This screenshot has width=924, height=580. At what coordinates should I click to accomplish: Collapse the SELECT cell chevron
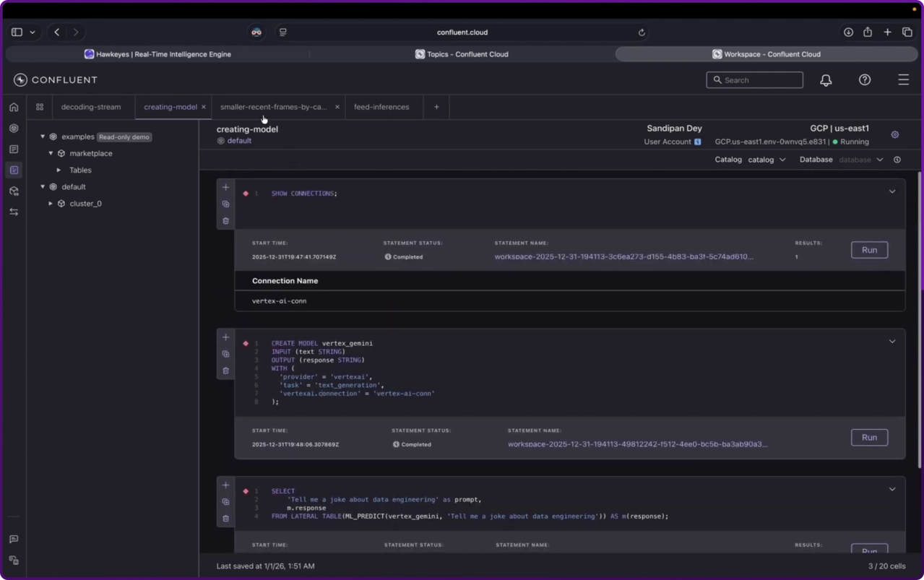[892, 489]
